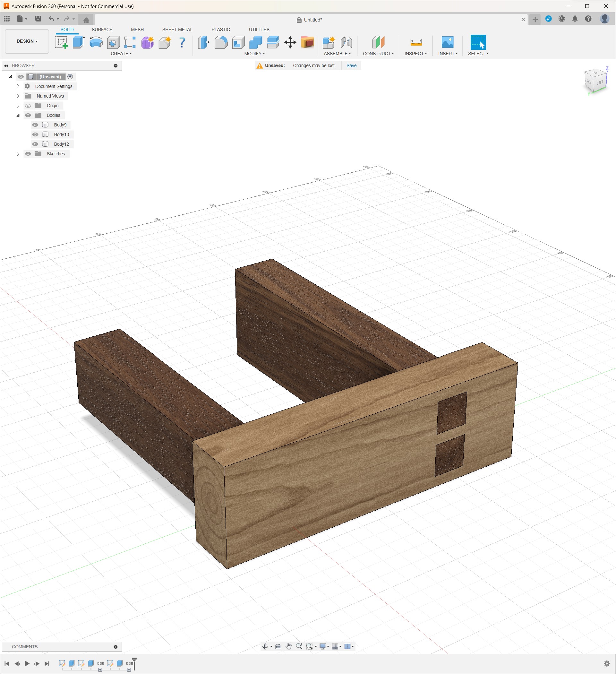Select the Revolve tool
Image resolution: width=616 pixels, height=674 pixels.
coord(96,42)
